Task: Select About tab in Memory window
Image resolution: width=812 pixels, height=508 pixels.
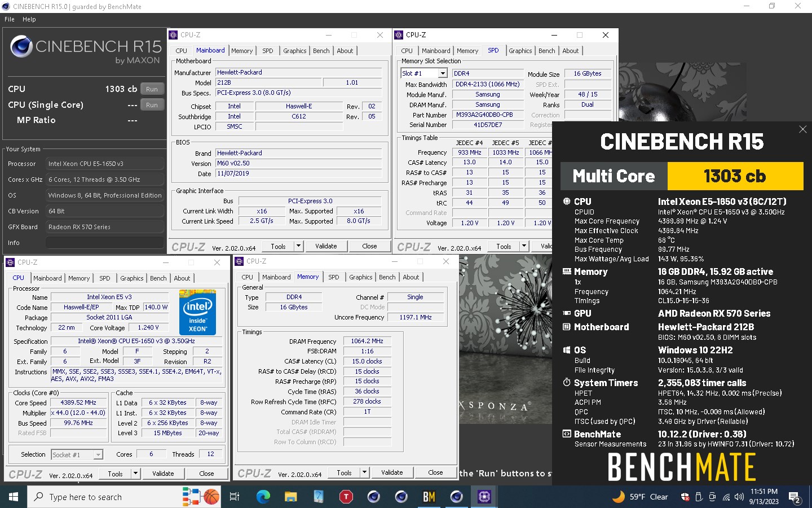Action: 411,277
